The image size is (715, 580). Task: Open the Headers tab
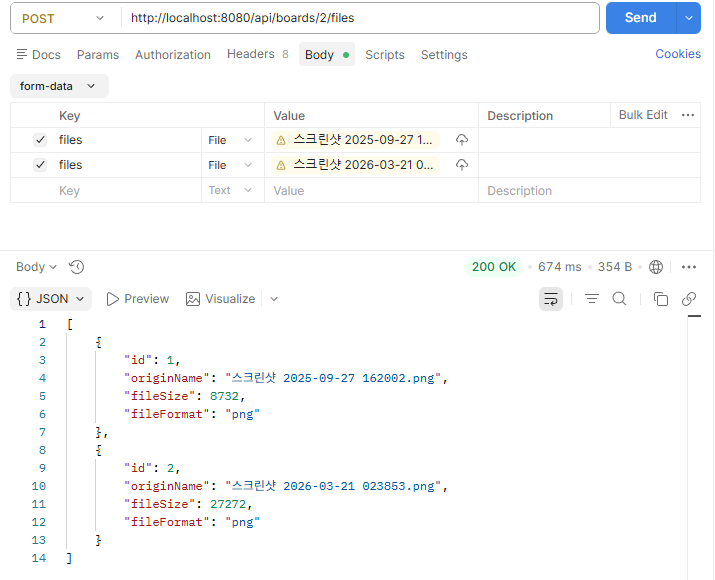pos(258,54)
